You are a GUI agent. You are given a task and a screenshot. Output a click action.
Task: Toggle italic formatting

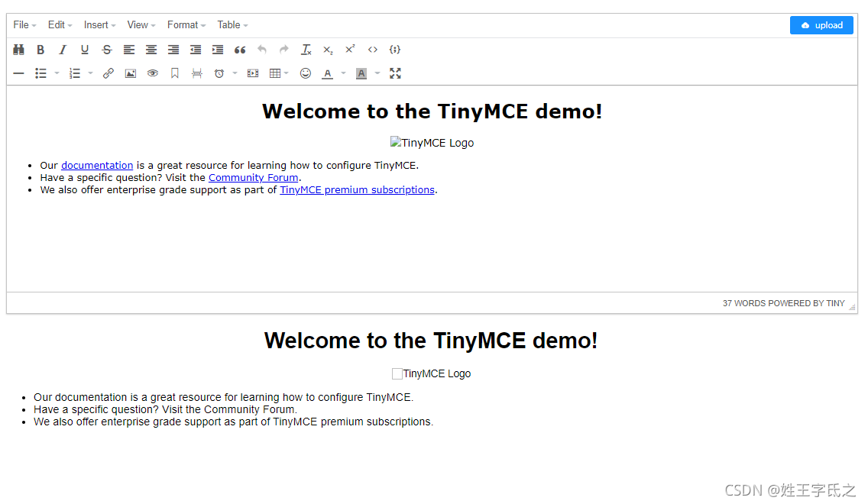[63, 50]
